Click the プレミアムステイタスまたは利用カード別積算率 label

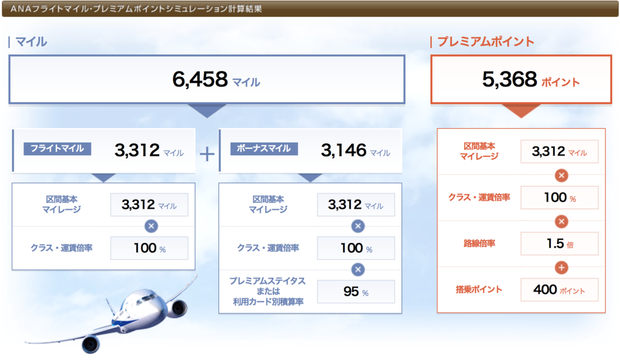(268, 291)
